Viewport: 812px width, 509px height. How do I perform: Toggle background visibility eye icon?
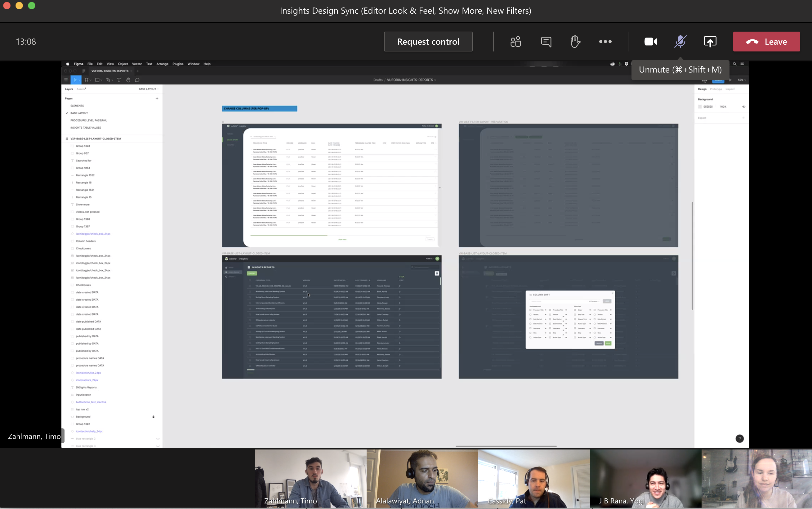pyautogui.click(x=744, y=107)
